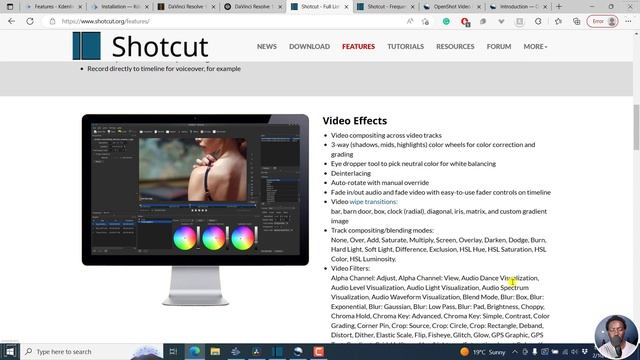Screen dimensions: 640x360
Task: Open the Shotcut app taskbar icon
Action: pyautogui.click(x=277, y=351)
